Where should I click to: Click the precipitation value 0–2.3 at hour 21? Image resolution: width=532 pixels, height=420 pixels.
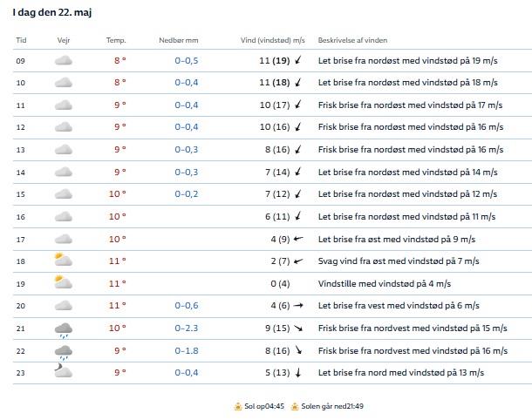pos(186,328)
